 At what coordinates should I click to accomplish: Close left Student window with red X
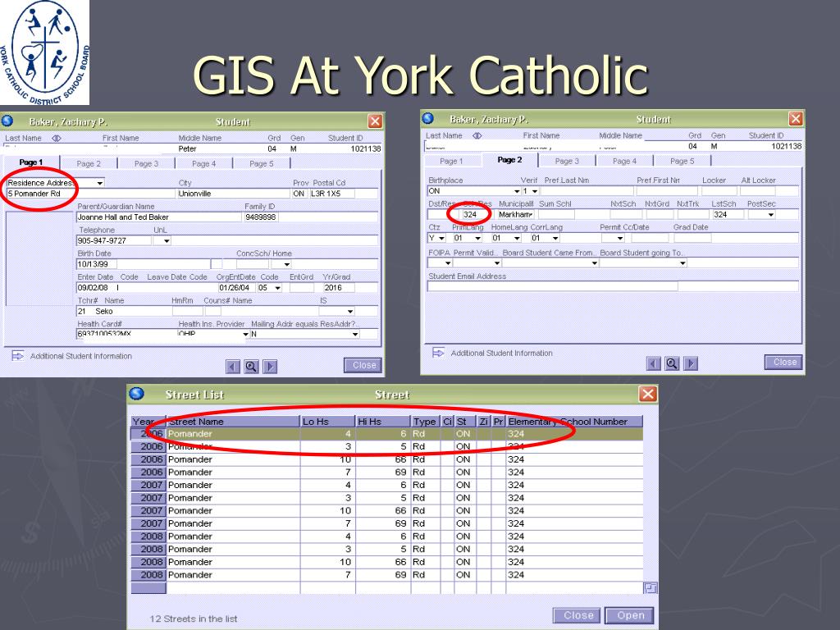[375, 121]
